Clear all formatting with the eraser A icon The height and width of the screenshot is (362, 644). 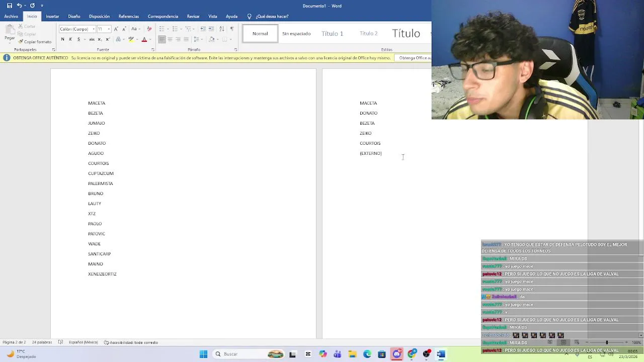(149, 29)
